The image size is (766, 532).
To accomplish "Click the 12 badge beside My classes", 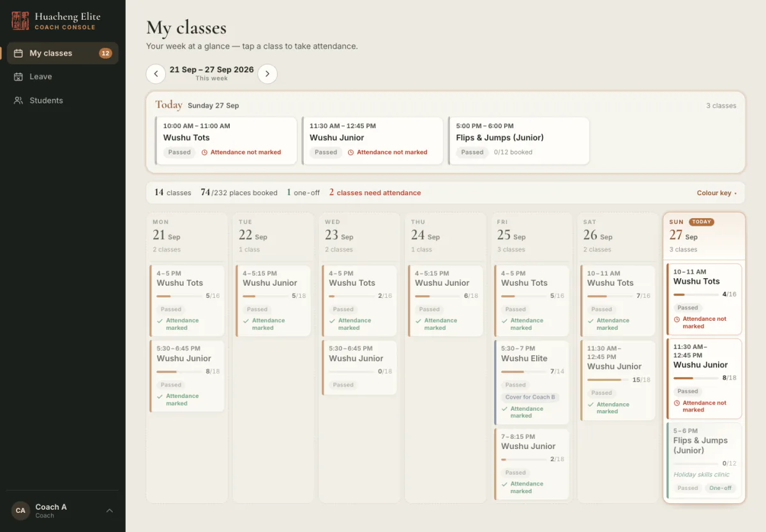I will [105, 54].
